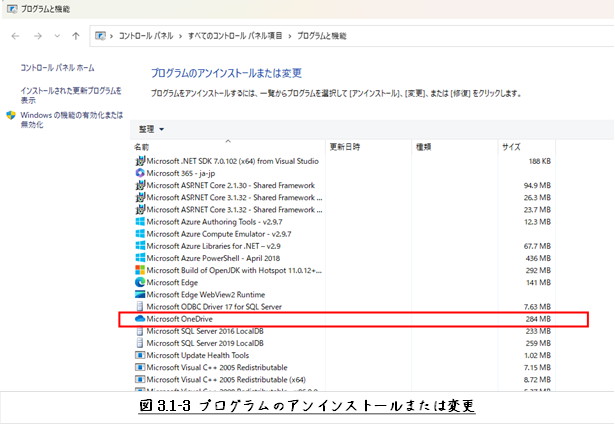Image resolution: width=615 pixels, height=424 pixels.
Task: Select Microsoft SQL Server 2016 LocalDB
Action: click(x=205, y=331)
